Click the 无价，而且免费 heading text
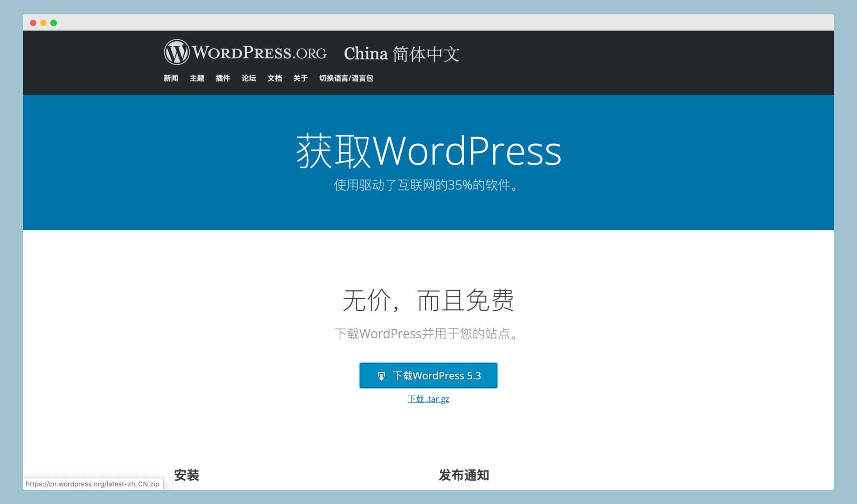Screen dimensions: 857x504 428,300
